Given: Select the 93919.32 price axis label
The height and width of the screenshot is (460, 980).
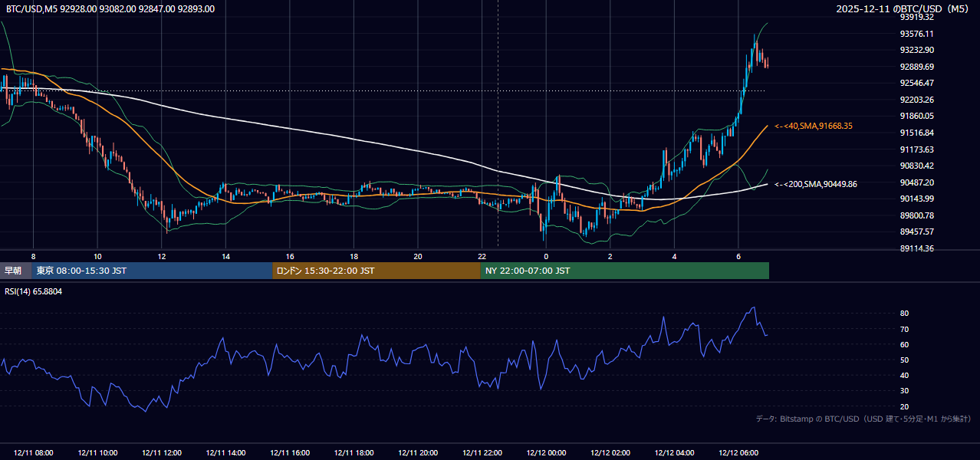Looking at the screenshot, I should [916, 17].
